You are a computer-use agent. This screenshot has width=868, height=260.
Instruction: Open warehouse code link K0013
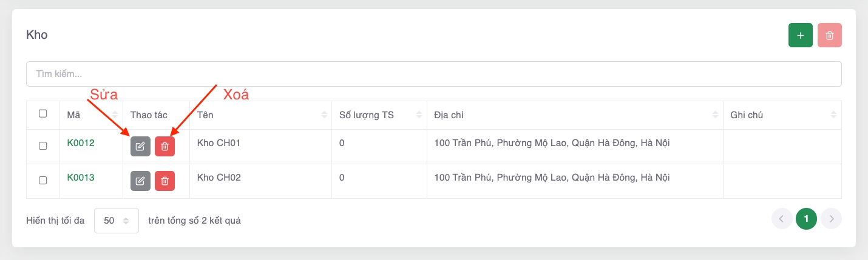[81, 178]
